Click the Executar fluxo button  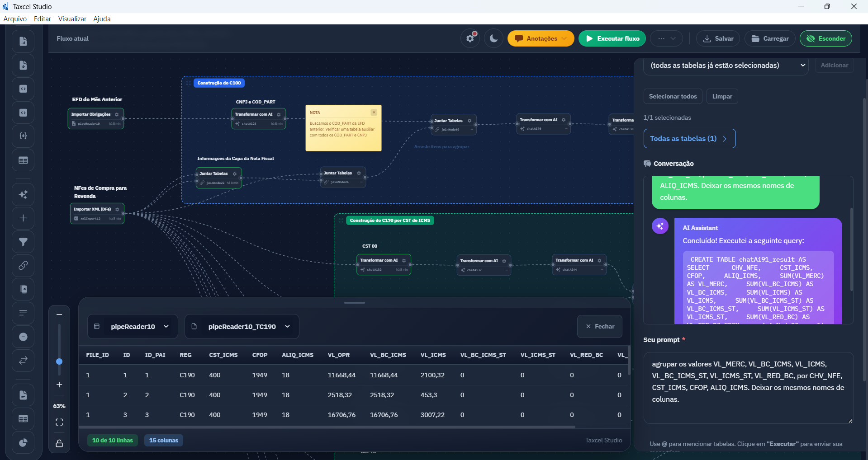pyautogui.click(x=612, y=38)
